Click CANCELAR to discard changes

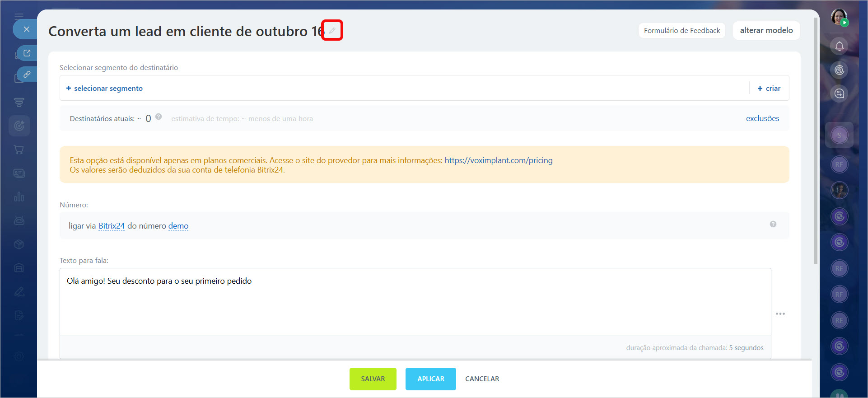[x=482, y=379]
